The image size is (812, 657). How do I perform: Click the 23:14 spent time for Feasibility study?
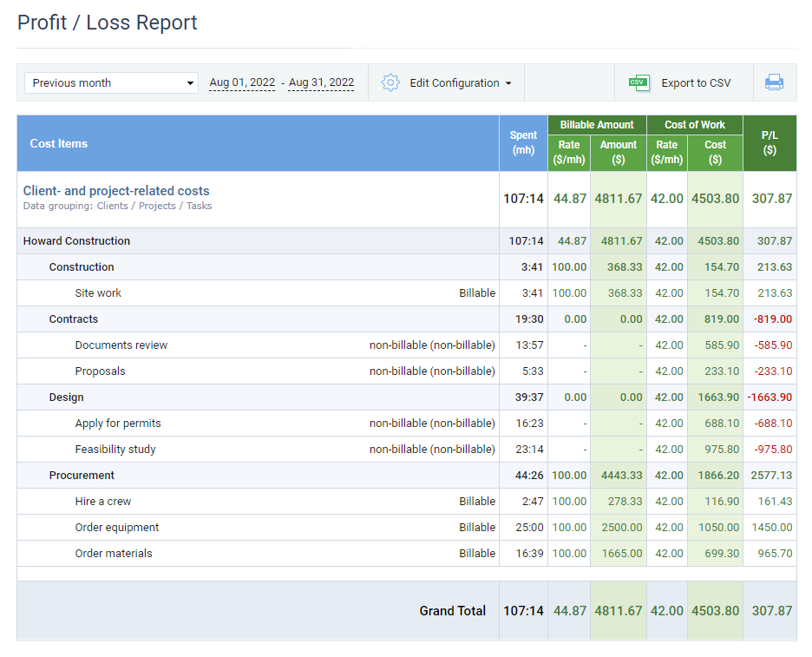tap(529, 450)
